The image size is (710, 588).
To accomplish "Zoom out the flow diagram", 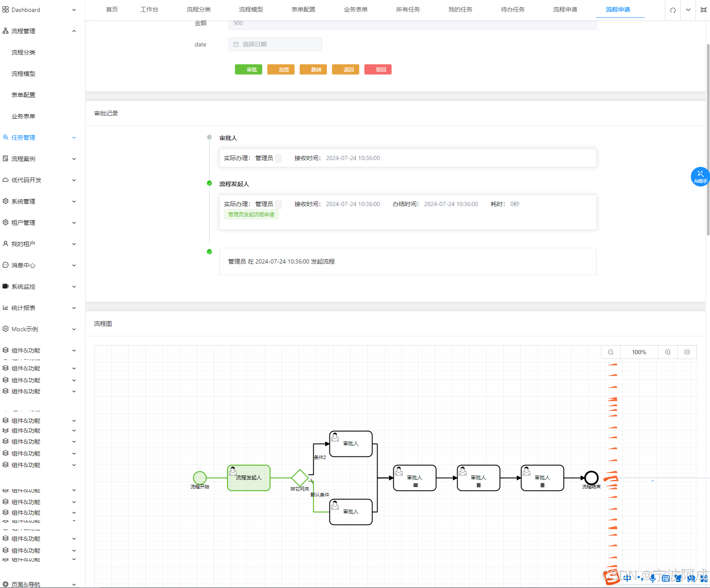I will click(611, 352).
